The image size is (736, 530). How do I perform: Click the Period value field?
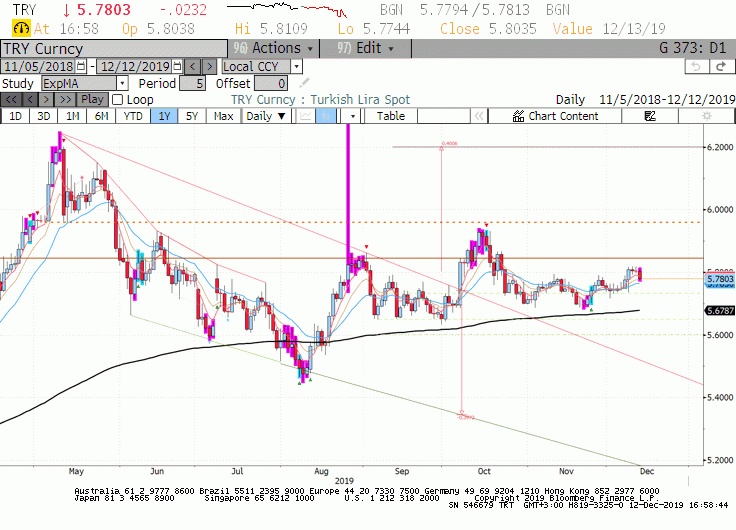(x=192, y=84)
